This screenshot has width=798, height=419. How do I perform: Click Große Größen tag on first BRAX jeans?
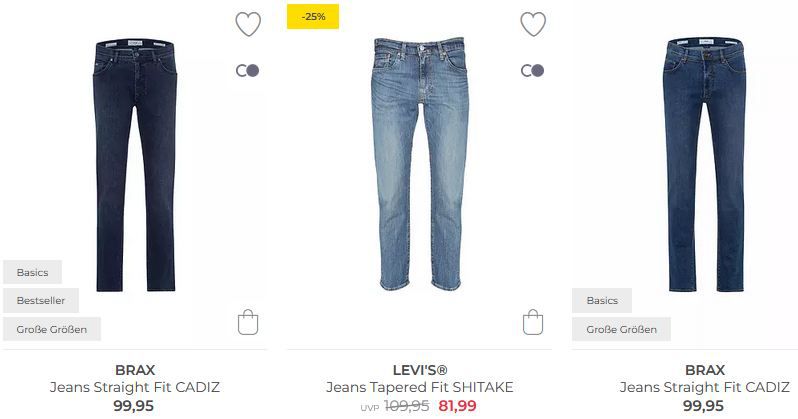click(x=52, y=329)
